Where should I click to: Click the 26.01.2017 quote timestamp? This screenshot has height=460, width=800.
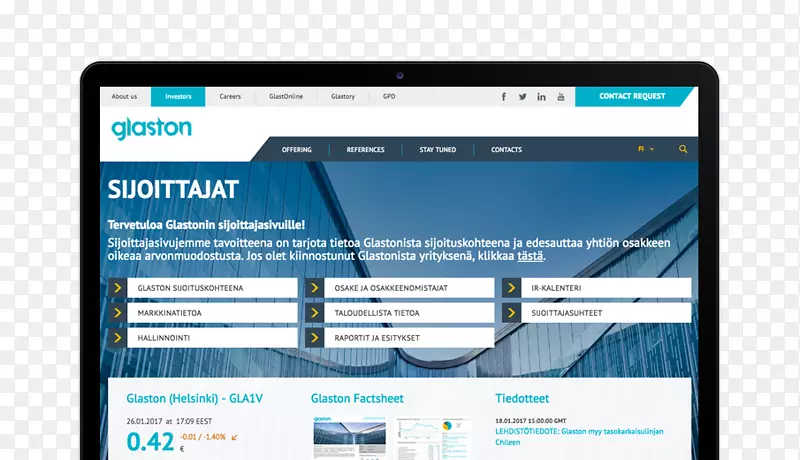[x=169, y=421]
